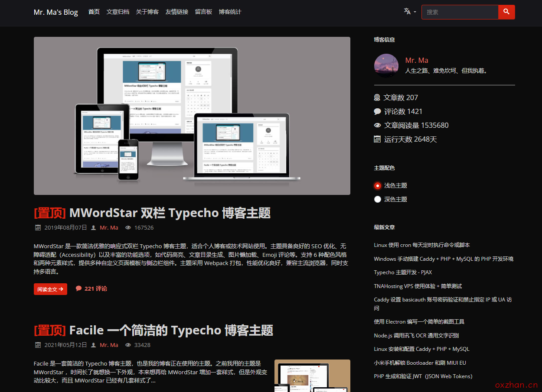This screenshot has height=392, width=542.
Task: Open Windows 手动搭建 Caddy + PHP + MySQL article
Action: click(x=444, y=259)
